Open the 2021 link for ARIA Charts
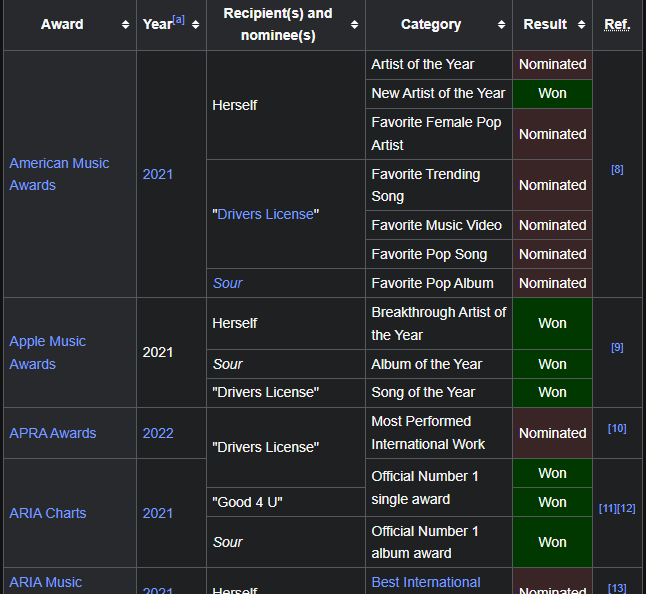The width and height of the screenshot is (646, 594). [x=157, y=513]
